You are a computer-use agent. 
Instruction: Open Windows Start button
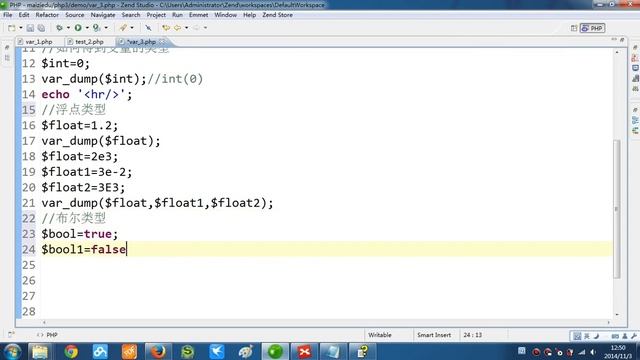pyautogui.click(x=12, y=351)
